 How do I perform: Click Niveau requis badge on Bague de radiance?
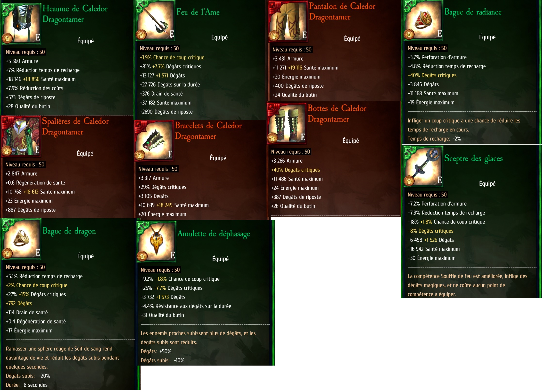point(427,48)
